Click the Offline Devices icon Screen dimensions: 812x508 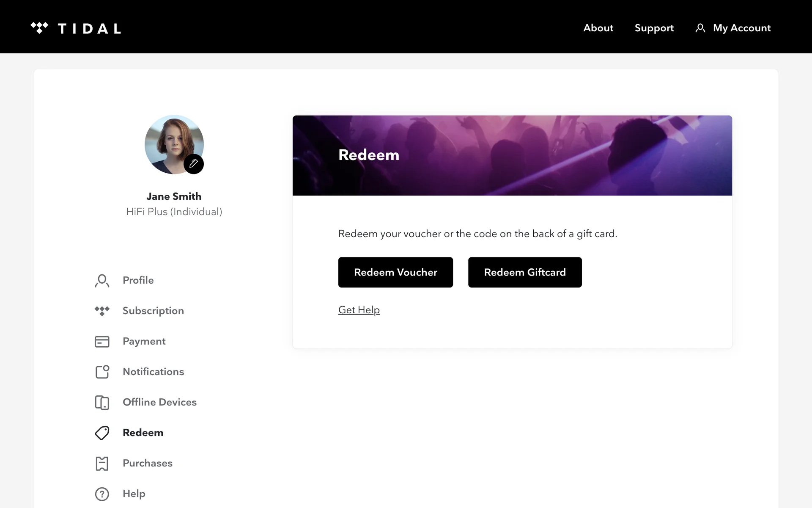coord(102,403)
